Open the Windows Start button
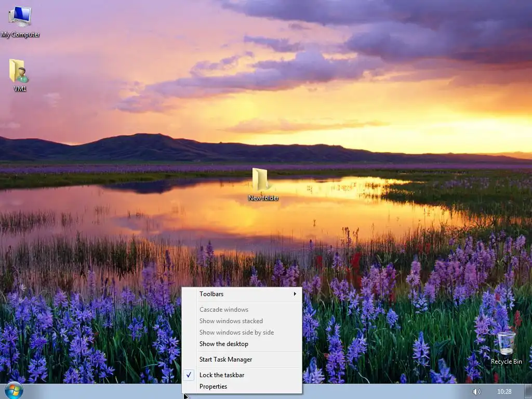The height and width of the screenshot is (399, 532). [14, 391]
